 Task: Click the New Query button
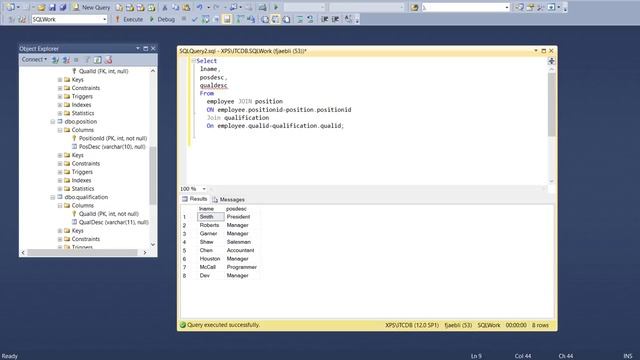[92, 7]
